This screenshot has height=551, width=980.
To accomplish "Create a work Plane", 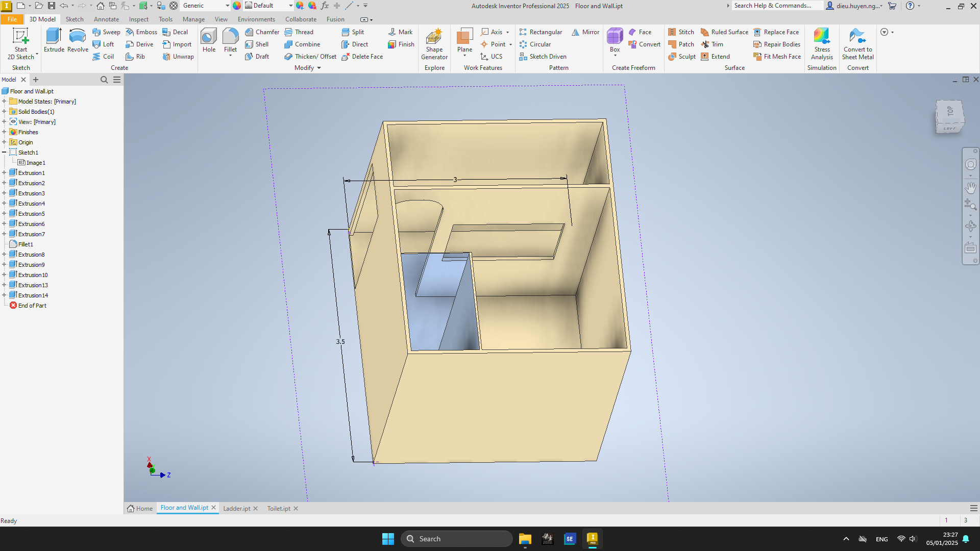I will (x=464, y=40).
